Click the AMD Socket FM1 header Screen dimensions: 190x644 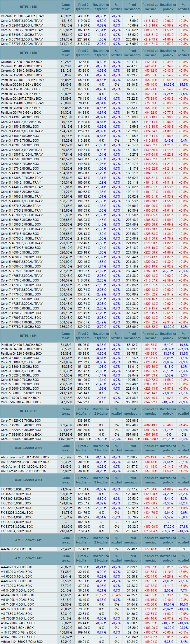click(28, 540)
